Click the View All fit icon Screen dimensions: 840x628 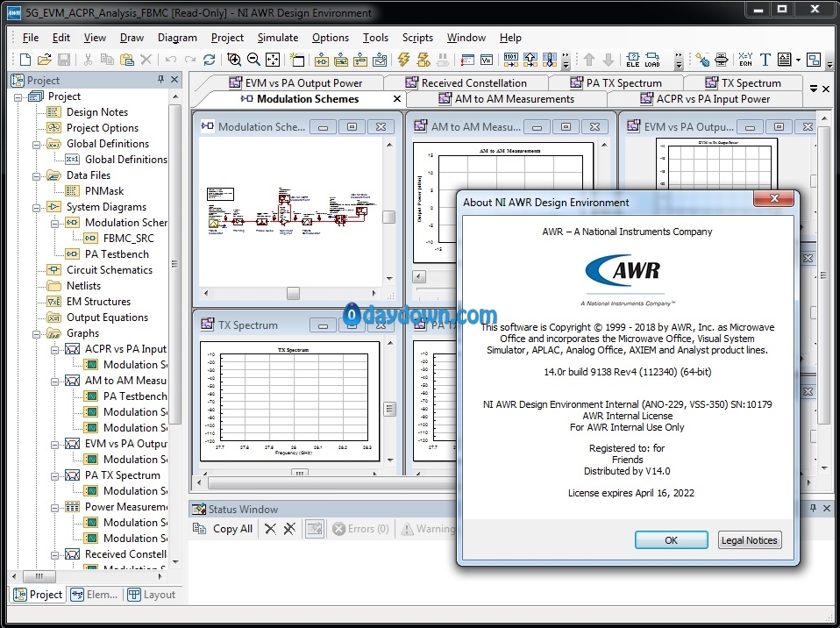273,60
